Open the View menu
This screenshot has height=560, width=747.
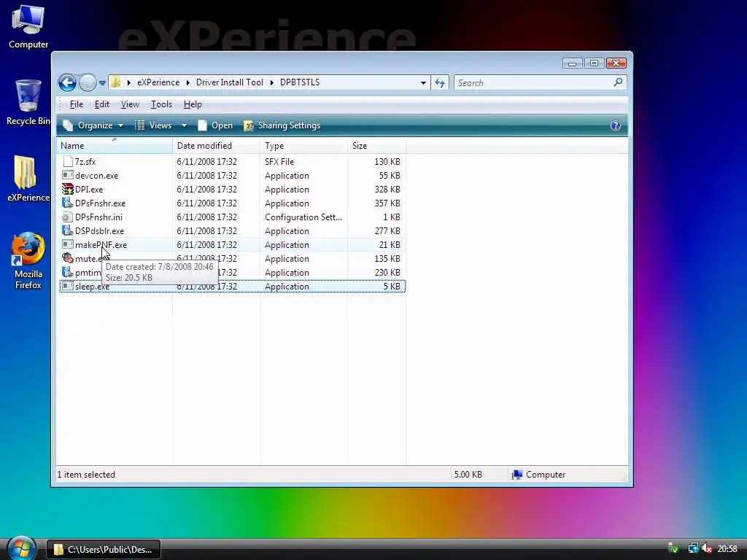point(130,104)
